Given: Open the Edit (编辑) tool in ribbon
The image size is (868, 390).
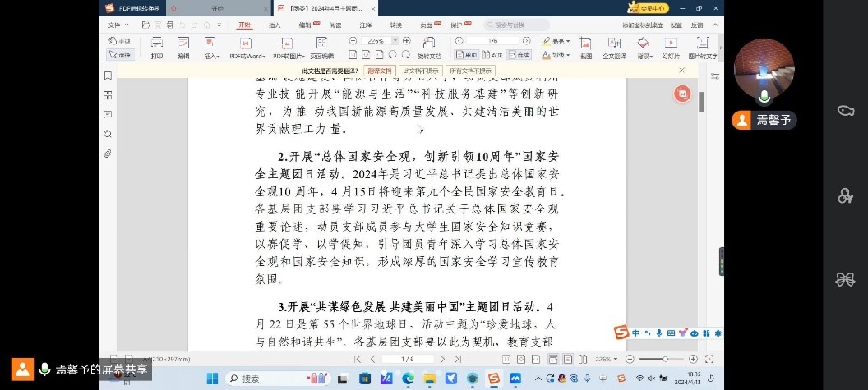Looking at the screenshot, I should (x=182, y=48).
